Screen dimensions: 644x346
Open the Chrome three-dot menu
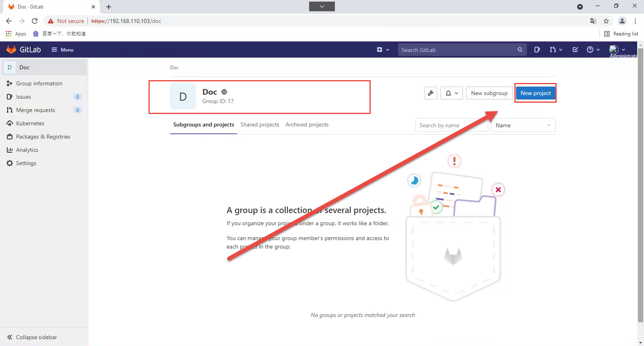[x=635, y=21]
